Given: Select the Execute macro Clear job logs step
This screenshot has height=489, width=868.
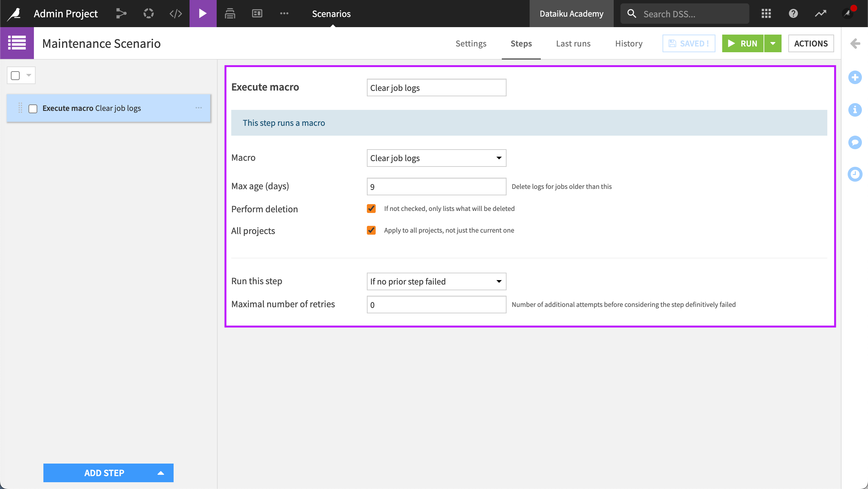Looking at the screenshot, I should [x=108, y=108].
